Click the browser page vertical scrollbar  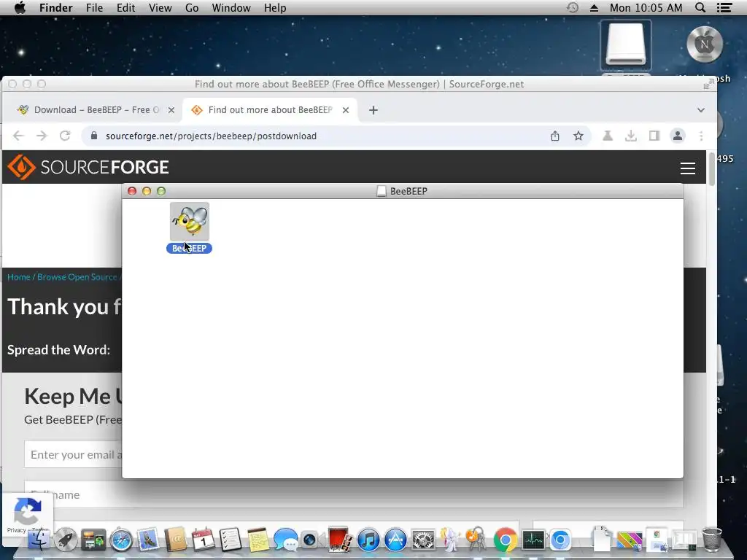[x=712, y=169]
